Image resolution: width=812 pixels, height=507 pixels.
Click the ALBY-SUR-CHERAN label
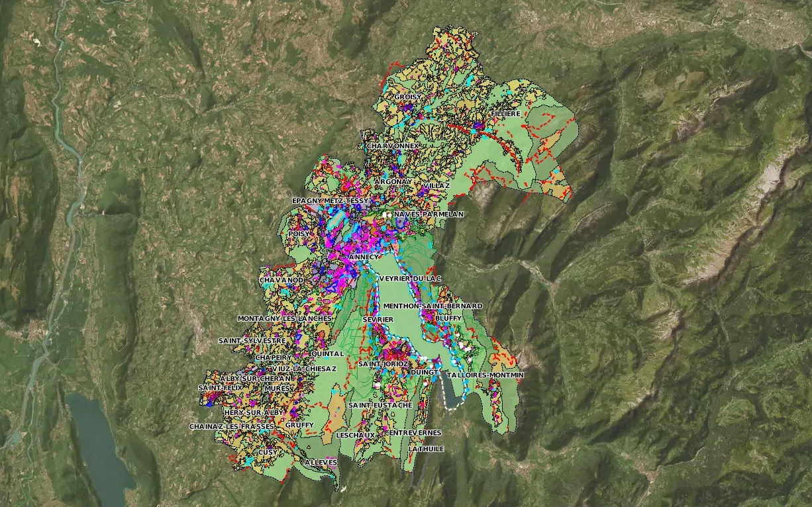coord(255,379)
